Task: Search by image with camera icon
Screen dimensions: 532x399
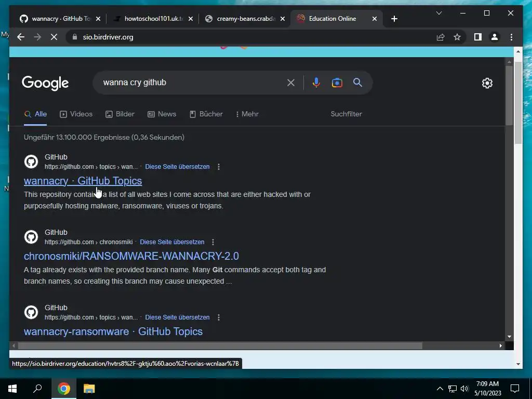Action: (337, 83)
